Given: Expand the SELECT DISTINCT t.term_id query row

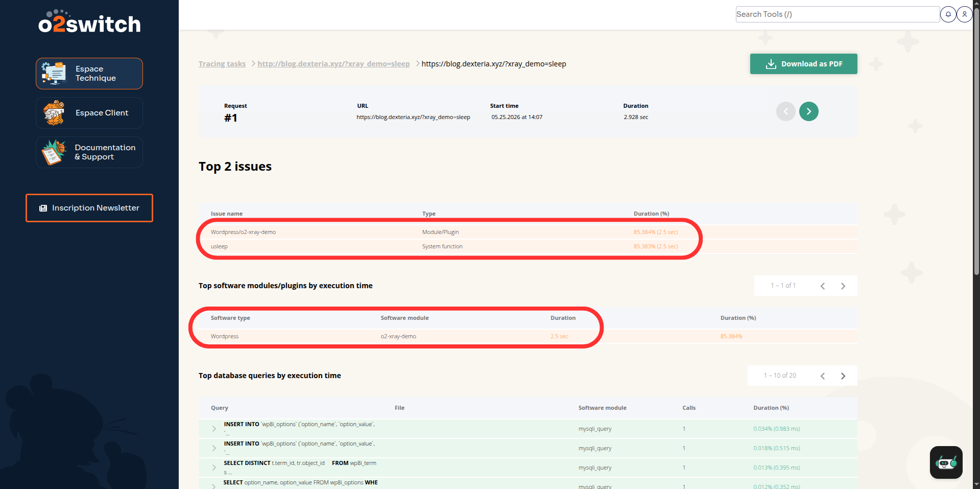Looking at the screenshot, I should pyautogui.click(x=214, y=468).
